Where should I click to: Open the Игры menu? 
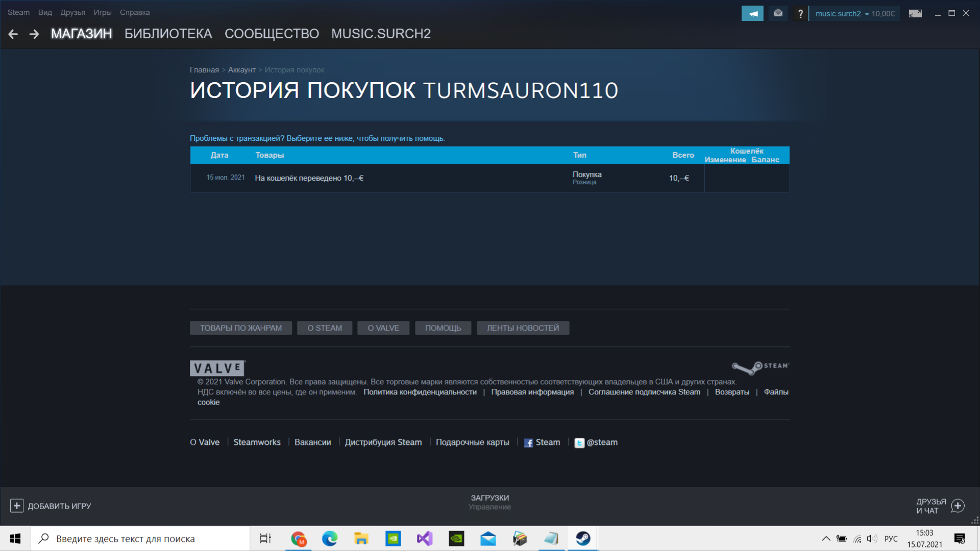tap(103, 12)
